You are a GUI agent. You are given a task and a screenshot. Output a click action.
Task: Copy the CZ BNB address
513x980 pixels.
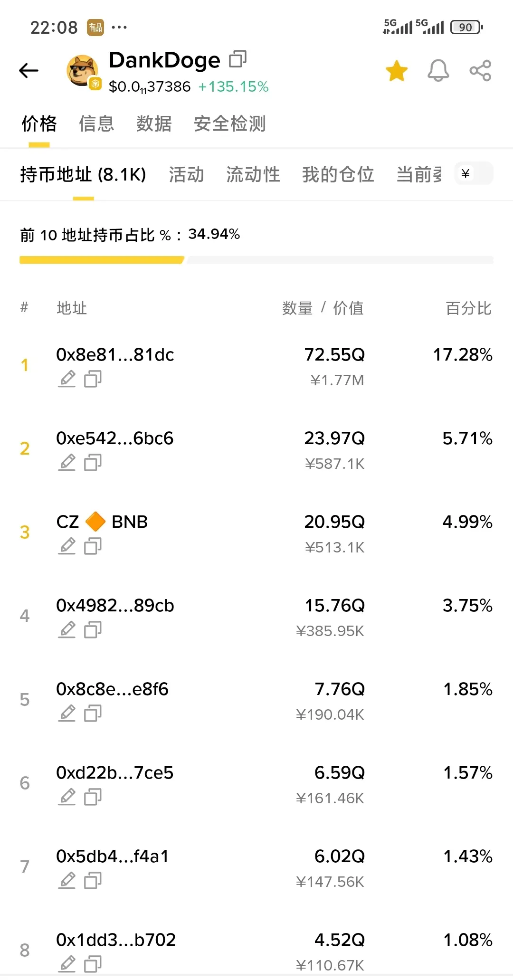point(93,546)
